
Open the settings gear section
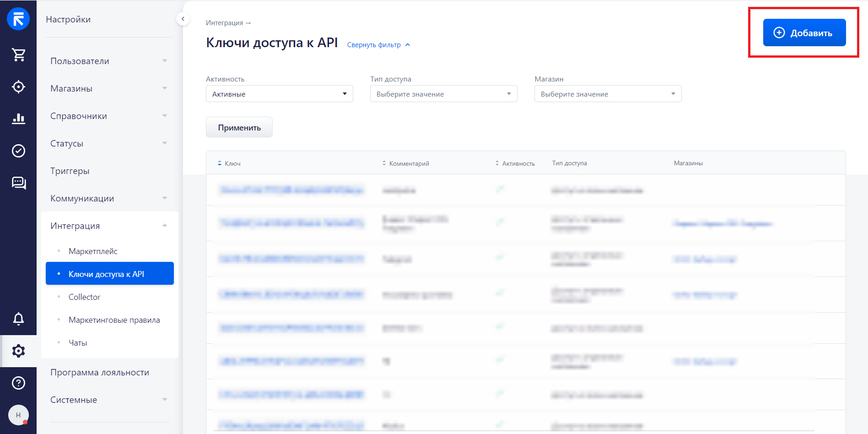[x=18, y=351]
